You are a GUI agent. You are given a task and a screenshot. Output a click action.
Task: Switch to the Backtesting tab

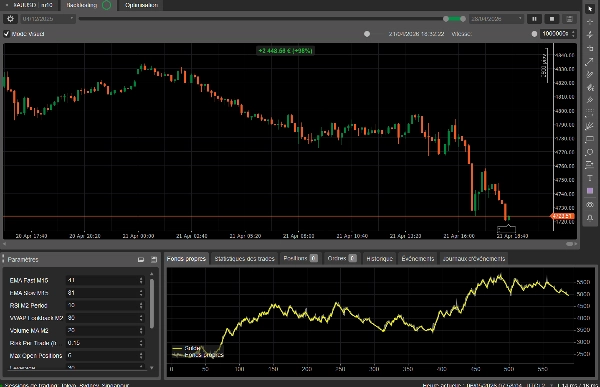[88, 5]
